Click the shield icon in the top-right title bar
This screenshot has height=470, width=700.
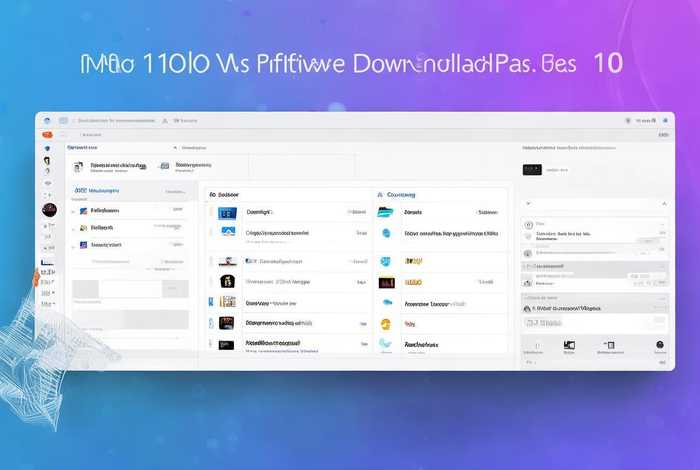[629, 120]
